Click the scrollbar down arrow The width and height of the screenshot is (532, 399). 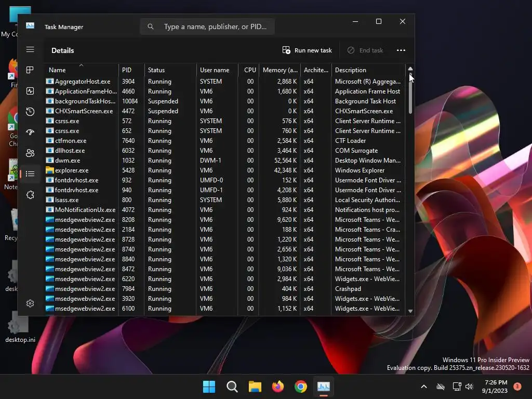click(410, 311)
